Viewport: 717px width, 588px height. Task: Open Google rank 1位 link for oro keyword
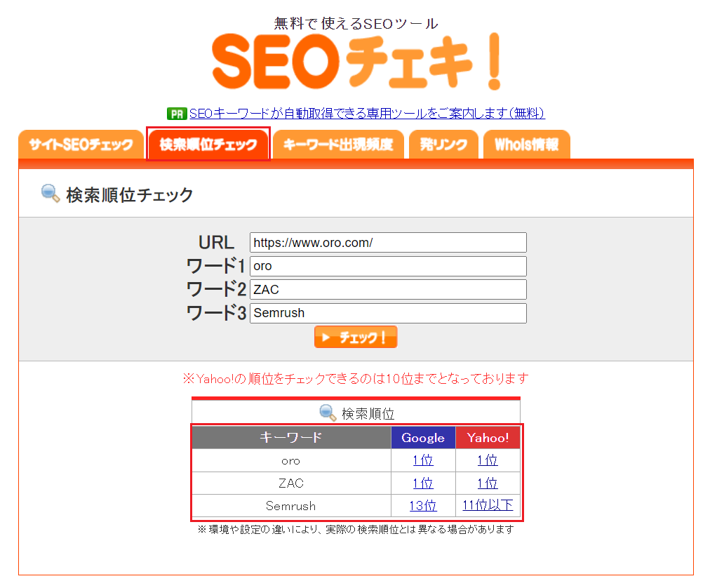point(422,460)
